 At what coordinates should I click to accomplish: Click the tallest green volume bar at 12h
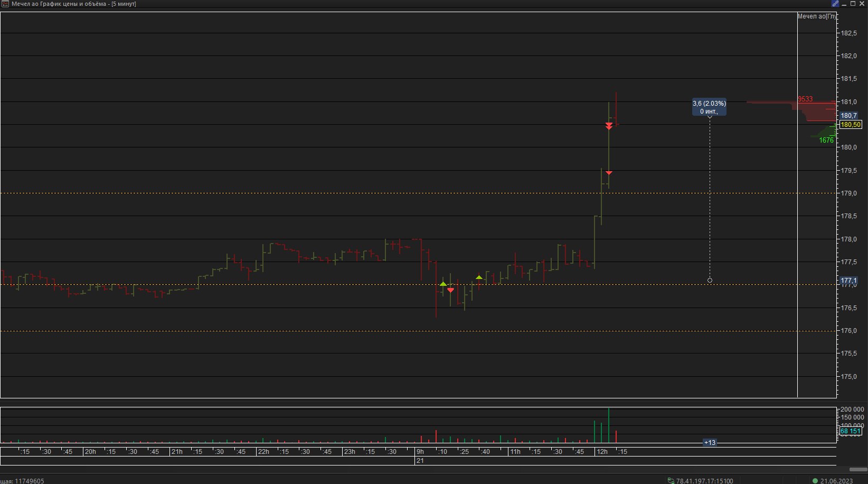click(609, 425)
